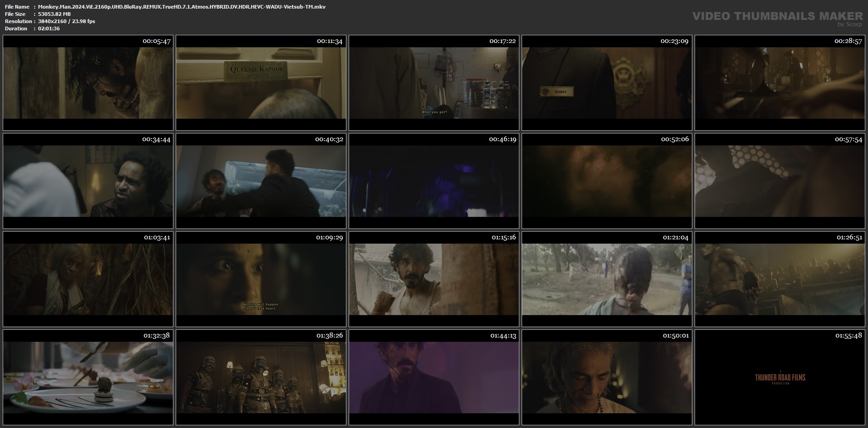Click the fish tank fight thumbnail at 00:40:32
Image resolution: width=868 pixels, height=428 pixels.
point(261,181)
